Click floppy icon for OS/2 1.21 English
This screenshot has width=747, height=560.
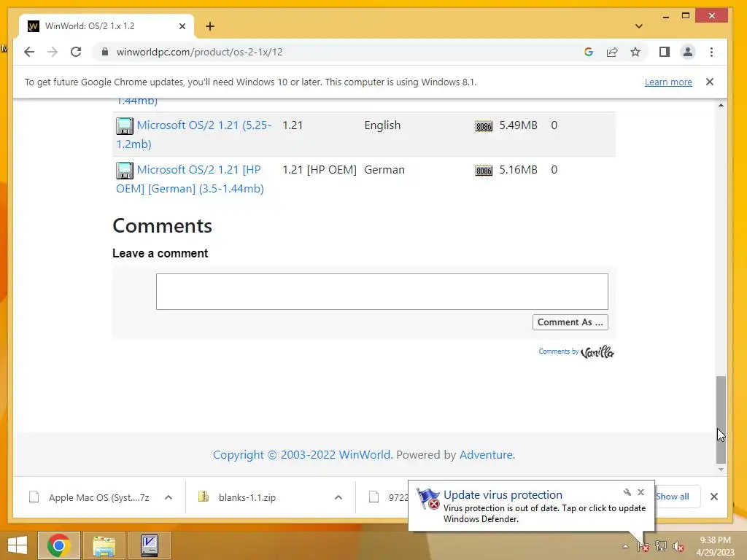coord(125,126)
